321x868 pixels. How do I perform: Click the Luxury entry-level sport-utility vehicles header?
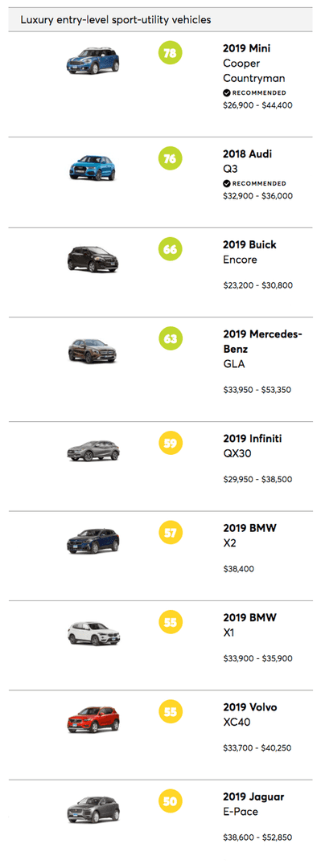(116, 20)
